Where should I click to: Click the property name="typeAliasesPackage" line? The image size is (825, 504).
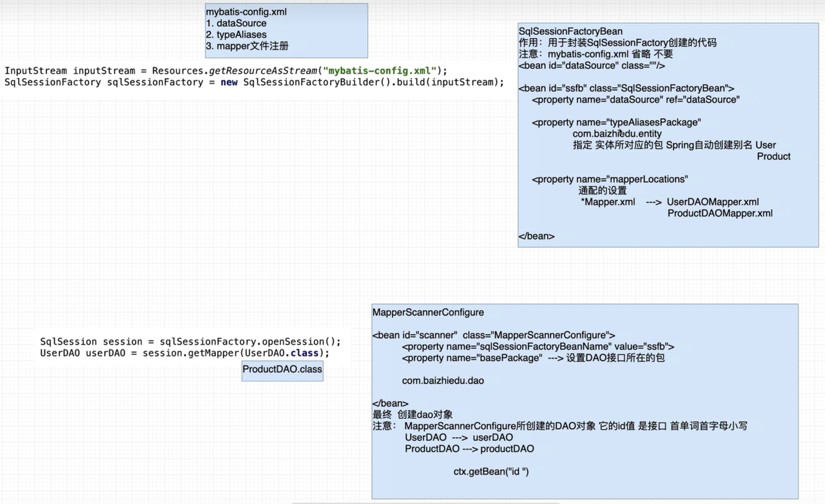point(616,122)
